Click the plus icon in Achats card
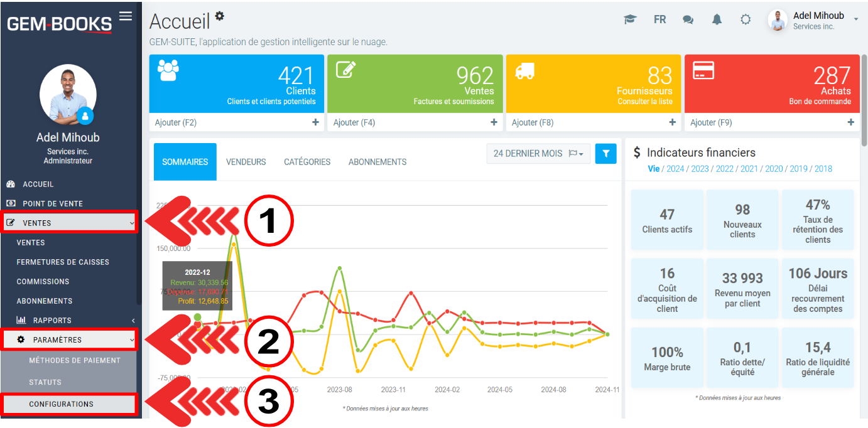The width and height of the screenshot is (868, 428). pos(850,122)
